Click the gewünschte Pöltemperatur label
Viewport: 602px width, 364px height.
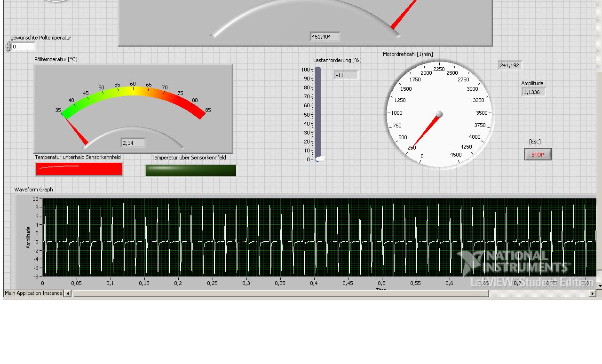point(41,38)
